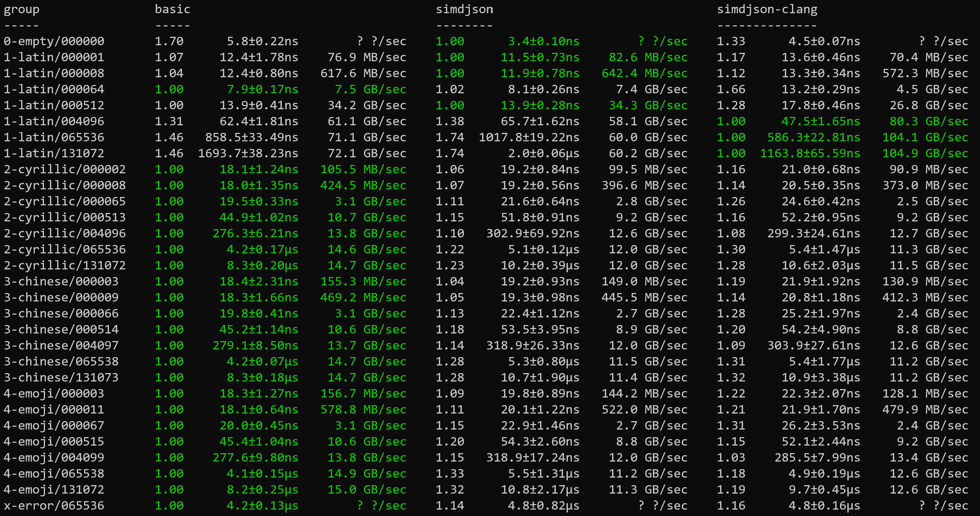
Task: Click the '4-emoji/131072' row label
Action: (x=54, y=490)
